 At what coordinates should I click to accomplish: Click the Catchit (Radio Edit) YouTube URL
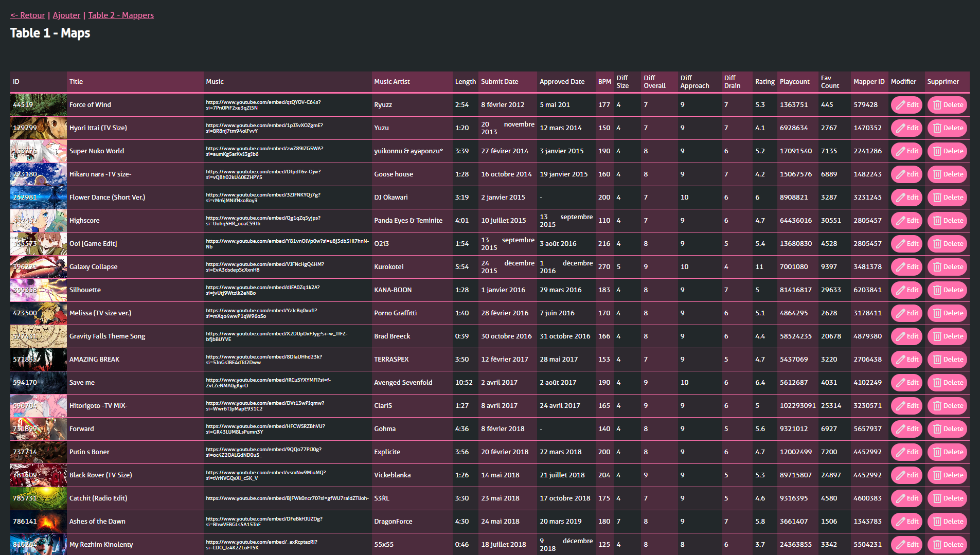[x=287, y=498]
